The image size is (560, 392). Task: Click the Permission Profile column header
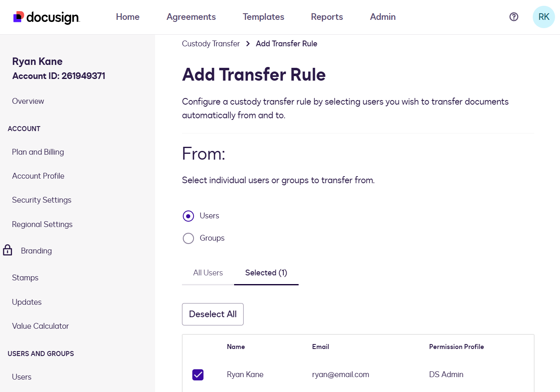(x=456, y=347)
